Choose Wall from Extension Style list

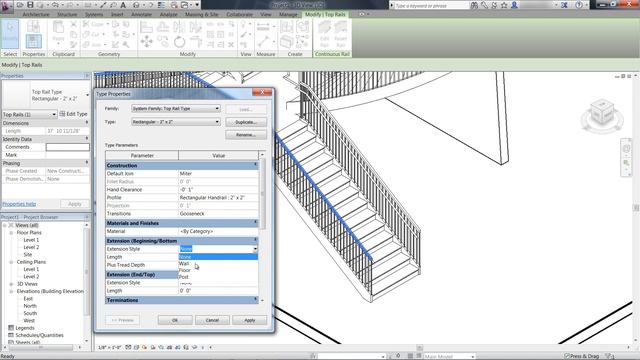click(218, 264)
